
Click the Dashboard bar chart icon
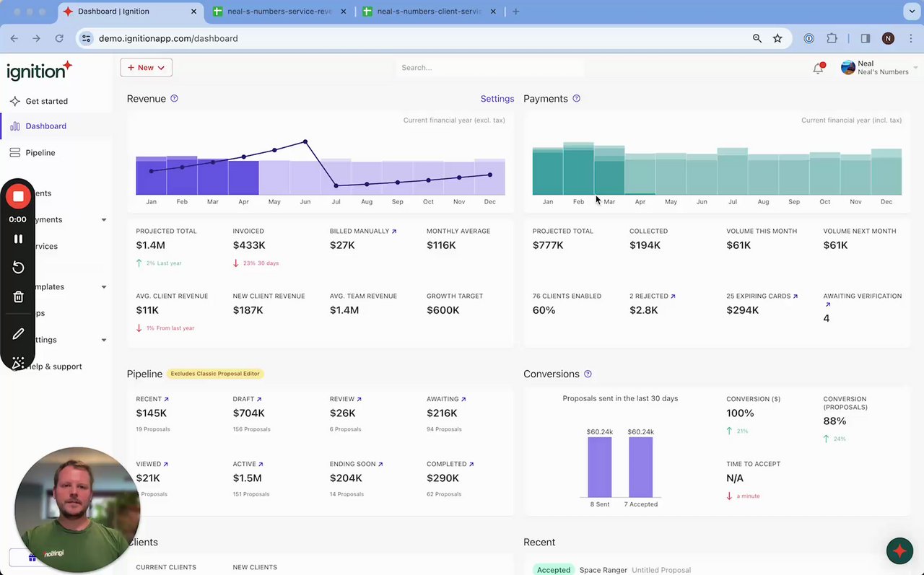point(14,126)
